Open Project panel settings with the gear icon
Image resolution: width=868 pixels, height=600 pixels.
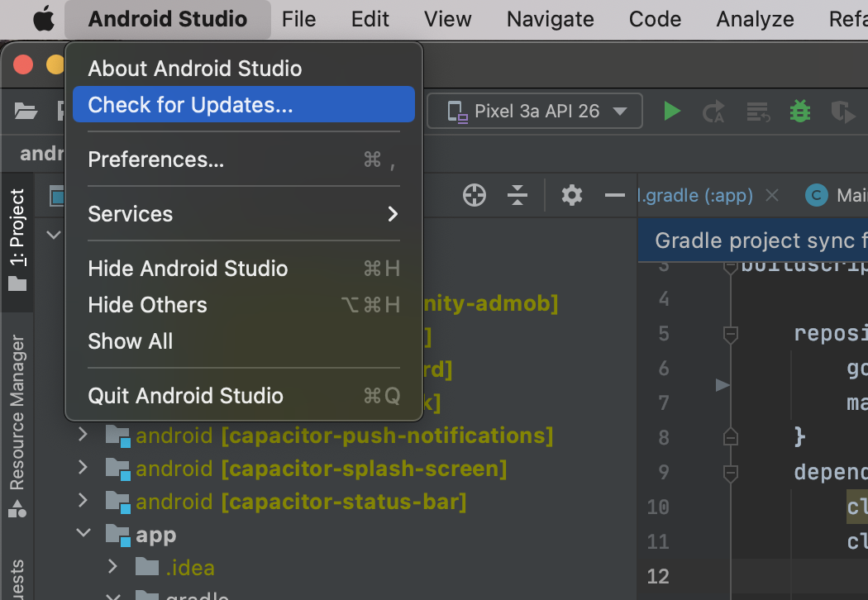570,195
